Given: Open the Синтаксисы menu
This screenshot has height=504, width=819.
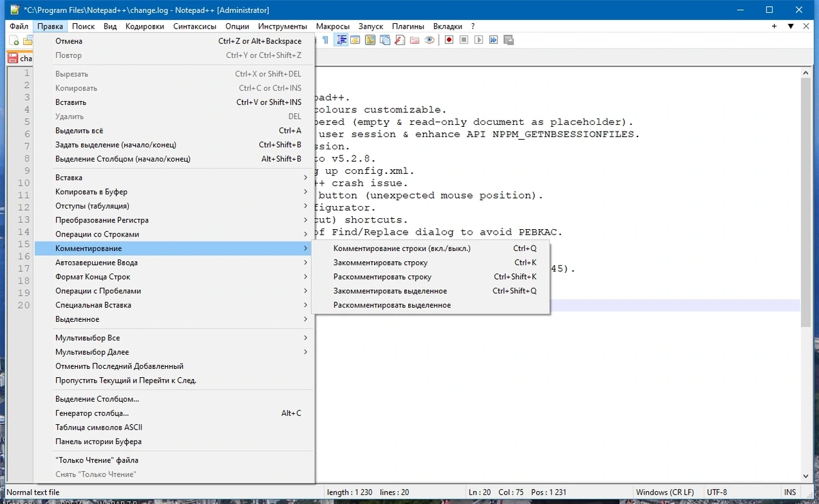Looking at the screenshot, I should tap(195, 27).
